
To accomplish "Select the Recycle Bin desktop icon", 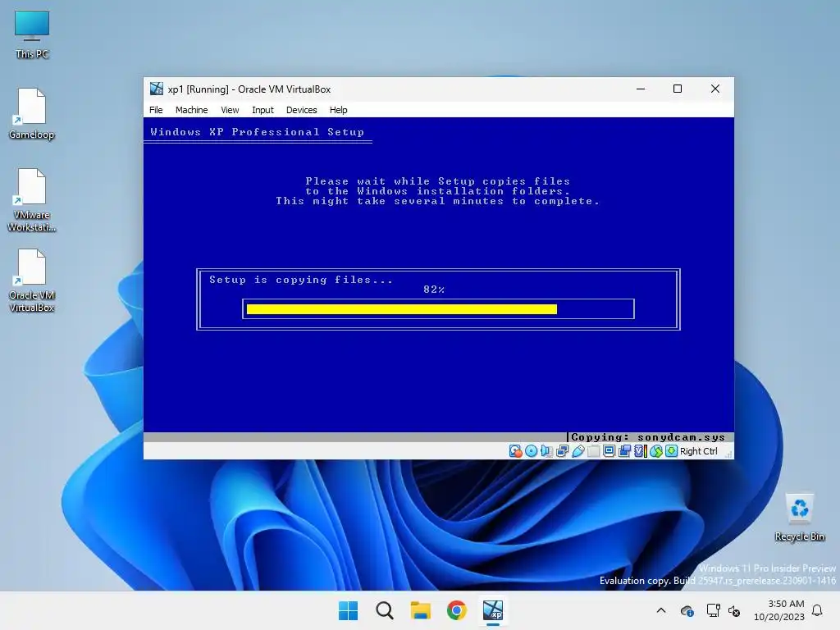I will pyautogui.click(x=800, y=518).
